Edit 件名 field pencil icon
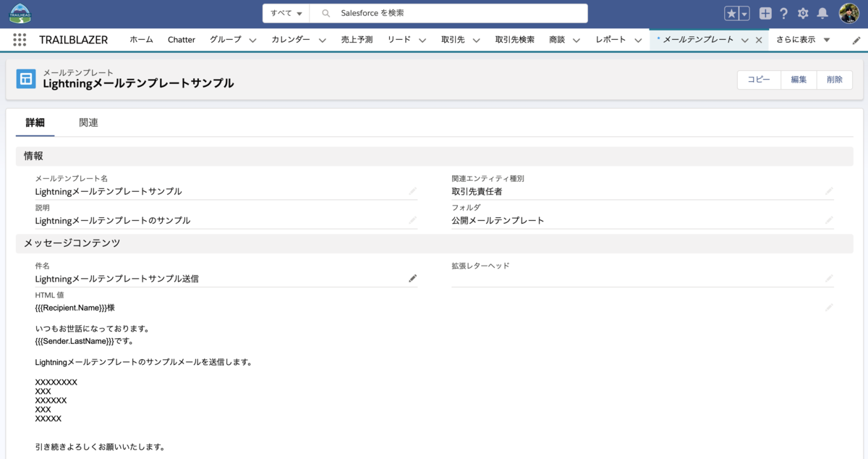Screen dimensions: 868x459 (x=412, y=278)
